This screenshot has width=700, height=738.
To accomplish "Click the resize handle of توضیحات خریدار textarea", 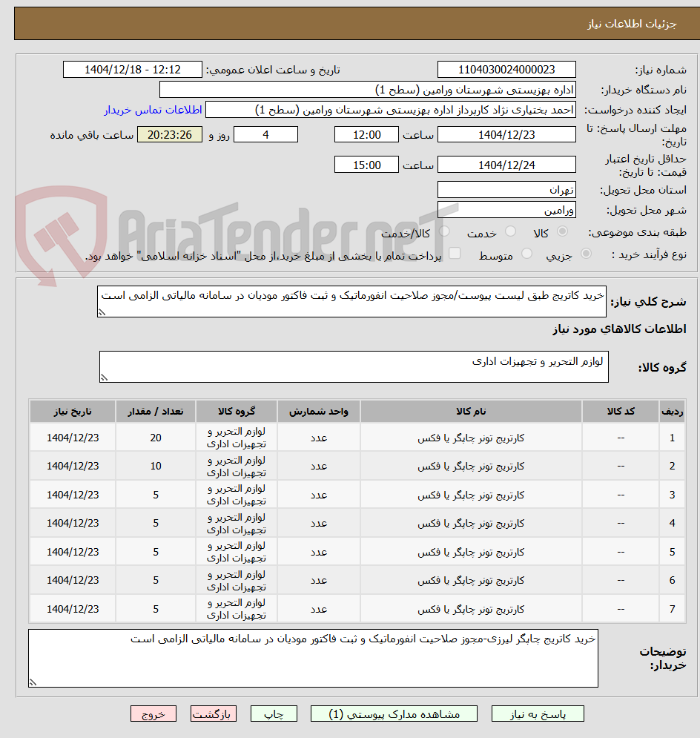I will click(x=33, y=682).
